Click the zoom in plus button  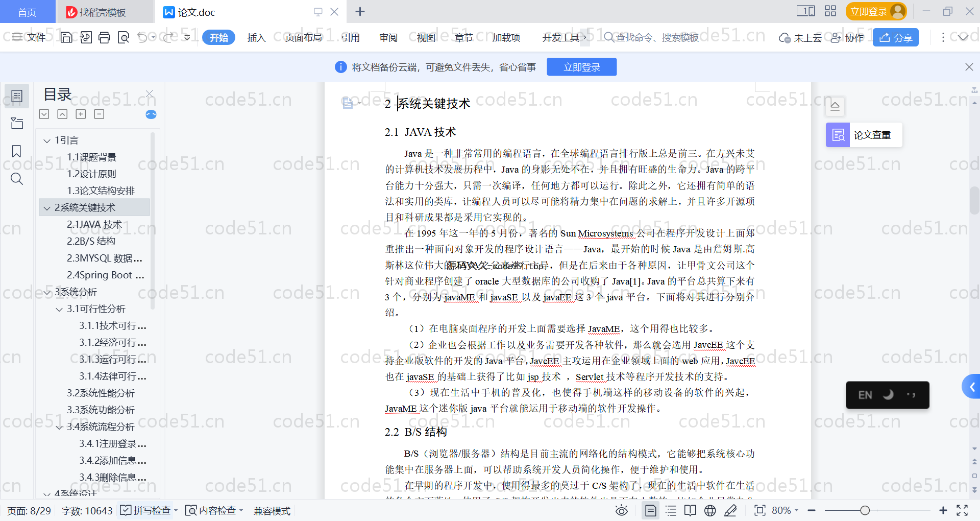(943, 510)
